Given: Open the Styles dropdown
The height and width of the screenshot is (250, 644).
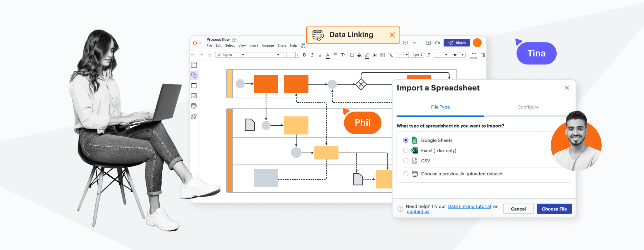Looking at the screenshot, I should pyautogui.click(x=230, y=55).
